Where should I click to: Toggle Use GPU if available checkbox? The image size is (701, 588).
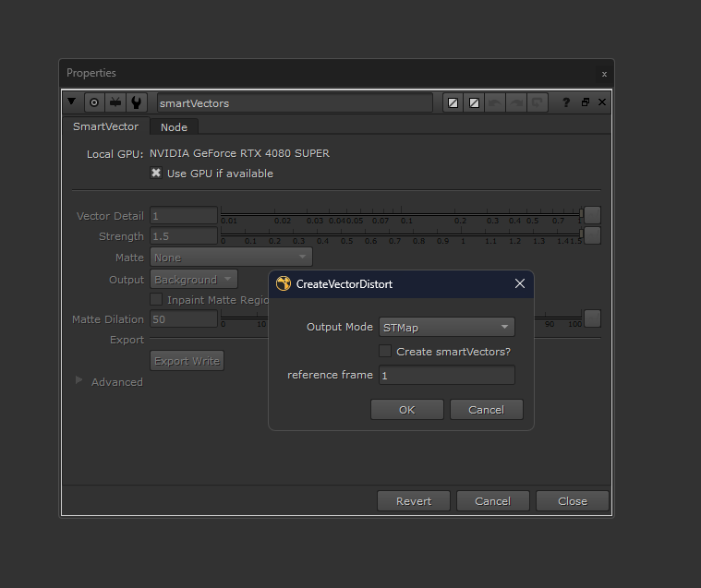coord(156,174)
